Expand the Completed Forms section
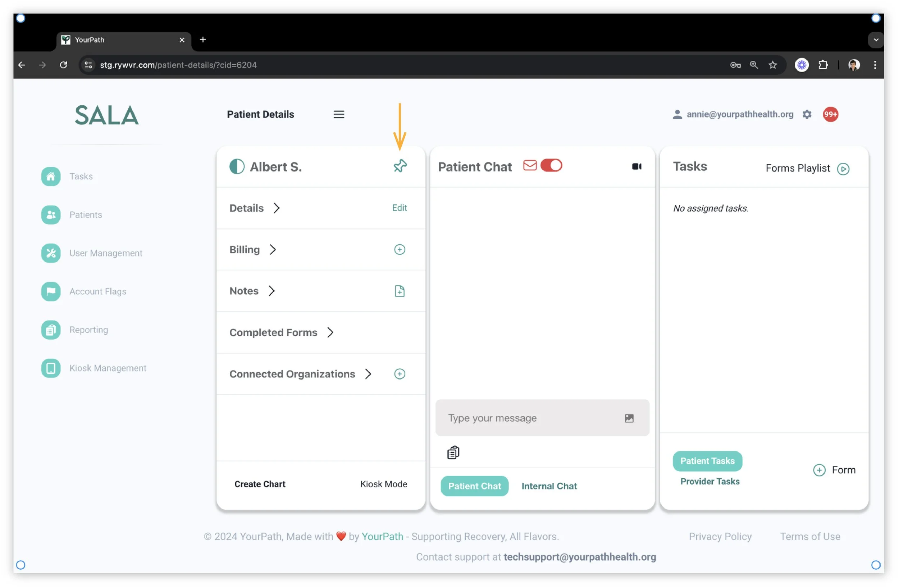 [330, 332]
